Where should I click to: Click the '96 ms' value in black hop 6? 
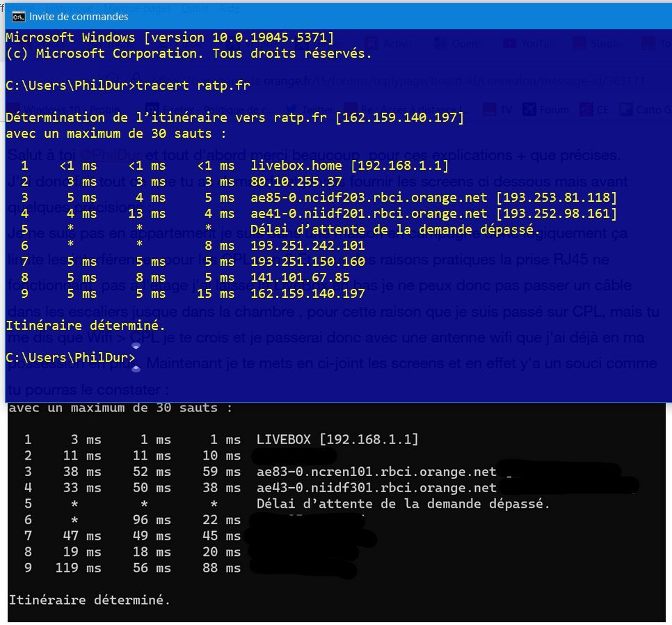point(152,520)
